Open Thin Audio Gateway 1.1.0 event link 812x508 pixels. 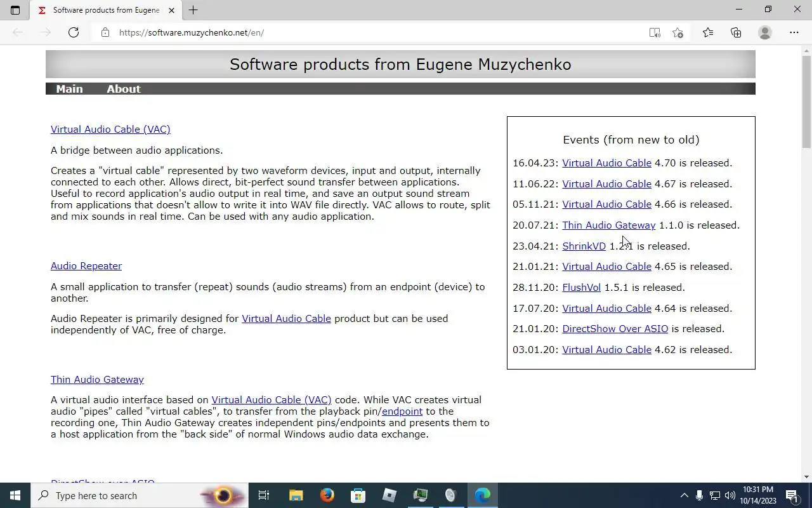[x=609, y=225]
